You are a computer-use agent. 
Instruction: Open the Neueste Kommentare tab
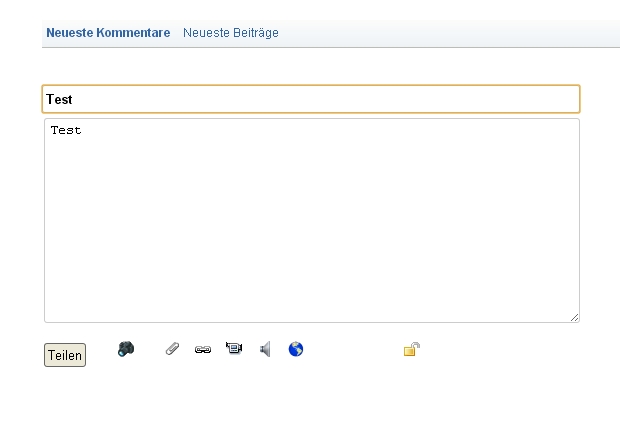coord(108,32)
